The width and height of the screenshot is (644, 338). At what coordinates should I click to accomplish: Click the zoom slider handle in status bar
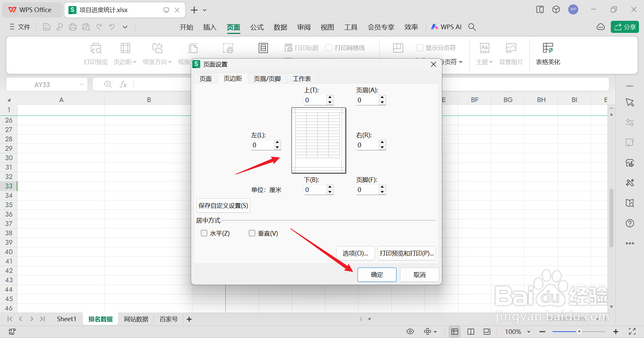[x=579, y=332]
